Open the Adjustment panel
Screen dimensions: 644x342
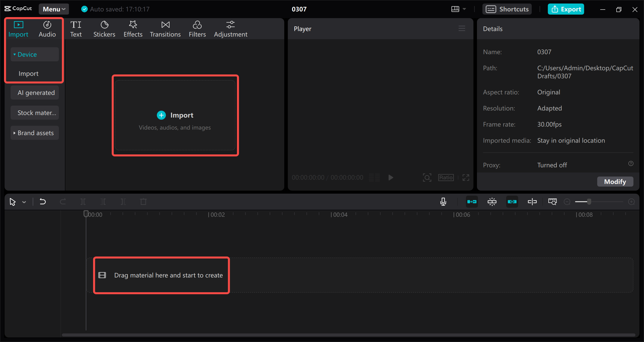pyautogui.click(x=230, y=28)
